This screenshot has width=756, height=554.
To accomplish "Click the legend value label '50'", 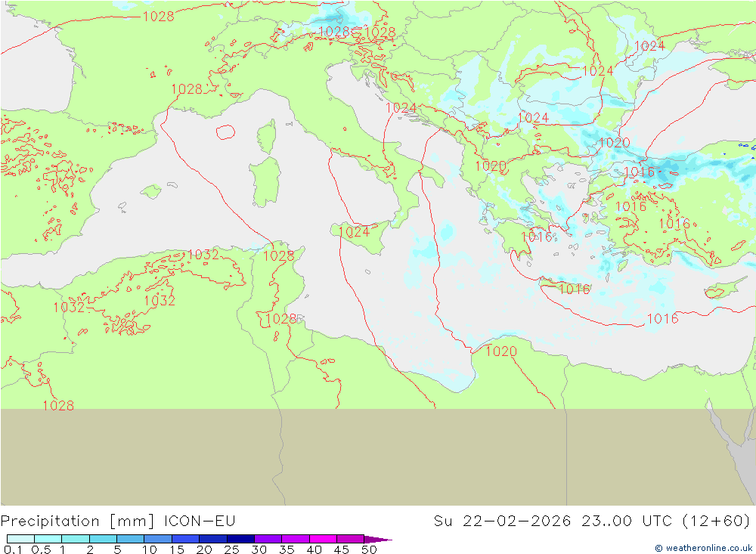I will [369, 549].
